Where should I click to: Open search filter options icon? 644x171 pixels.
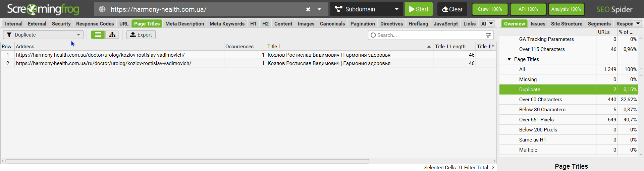[x=489, y=35]
